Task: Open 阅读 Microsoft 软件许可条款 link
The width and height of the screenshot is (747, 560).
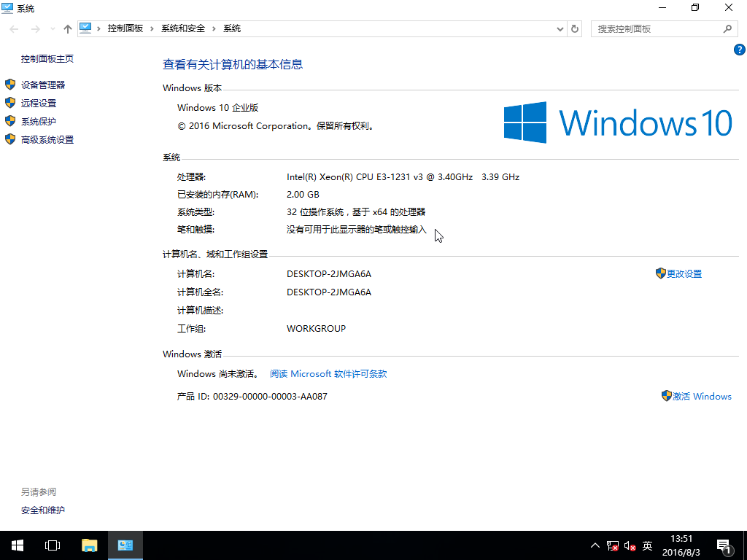Action: pyautogui.click(x=328, y=374)
